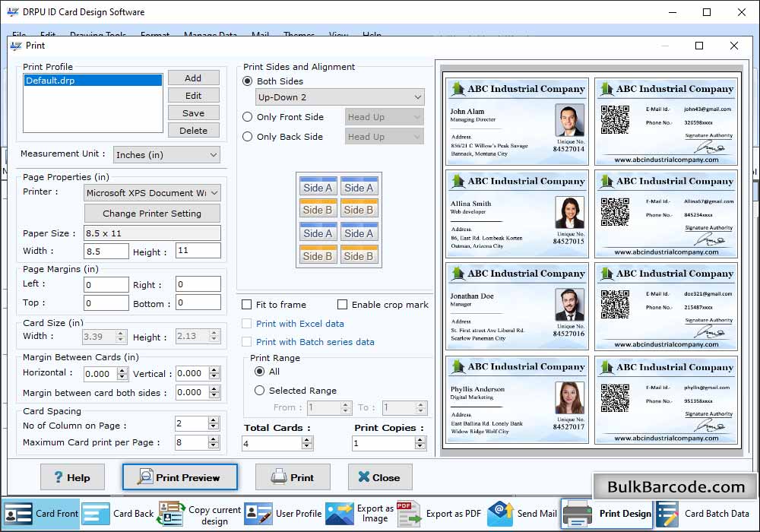Viewport: 760px width, 532px height.
Task: Click the Vertical margin spinner arrows
Action: [214, 373]
